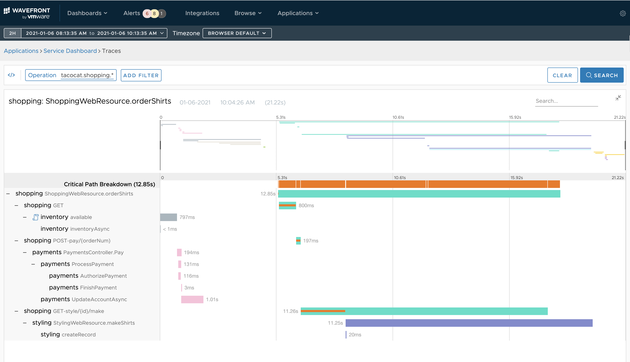Viewport: 630px width, 362px height.
Task: Open the Applications menu
Action: (298, 13)
